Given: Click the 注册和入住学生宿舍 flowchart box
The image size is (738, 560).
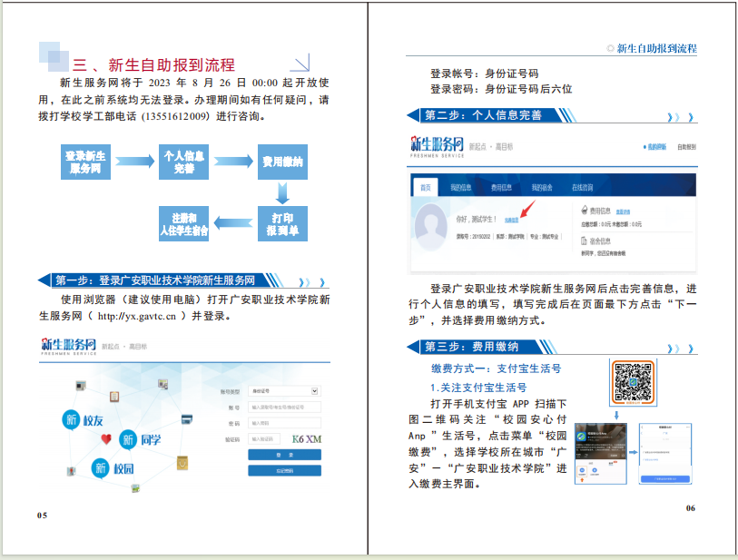Looking at the screenshot, I should click(x=184, y=224).
